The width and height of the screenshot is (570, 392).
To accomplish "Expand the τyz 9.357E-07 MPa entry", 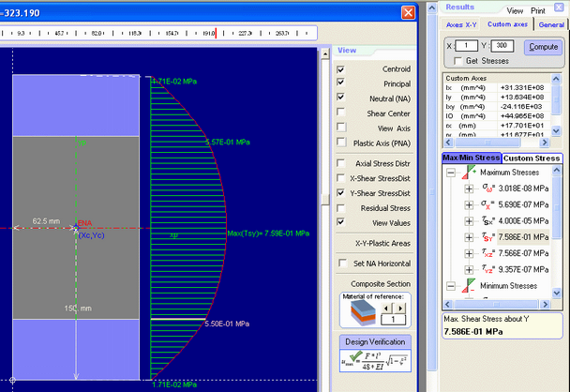I will 469,270.
